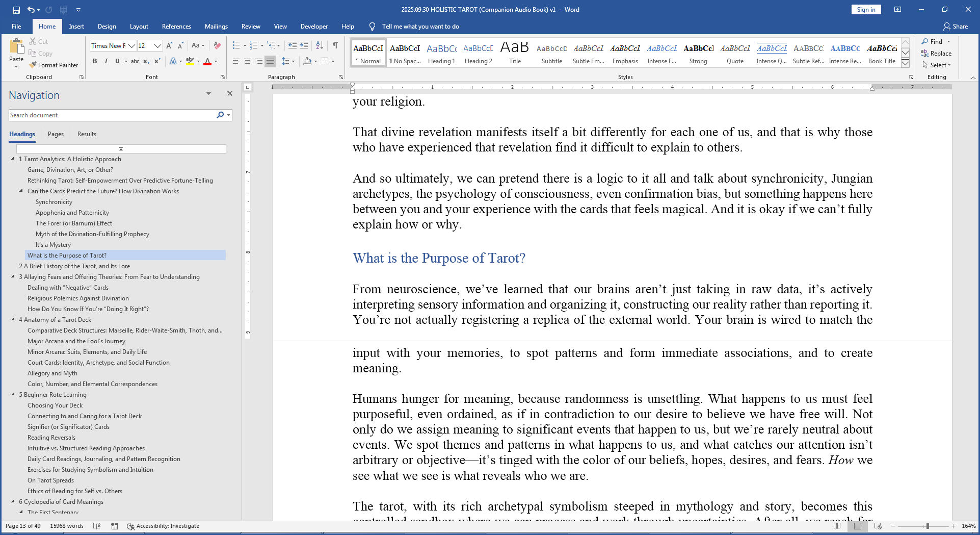This screenshot has width=980, height=535.
Task: Open the line spacing dropdown
Action: [x=287, y=61]
